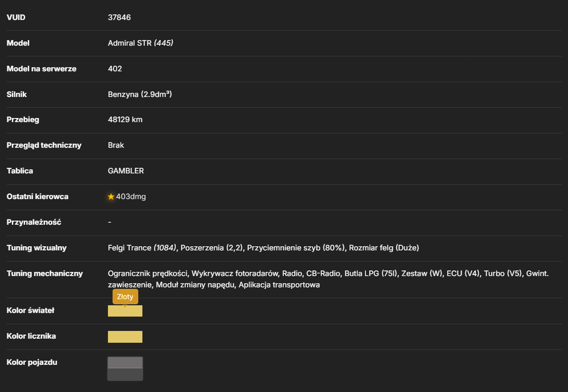Click the Ogranicznik prędkości entry
Screen dimensions: 568x392
[x=148, y=273]
